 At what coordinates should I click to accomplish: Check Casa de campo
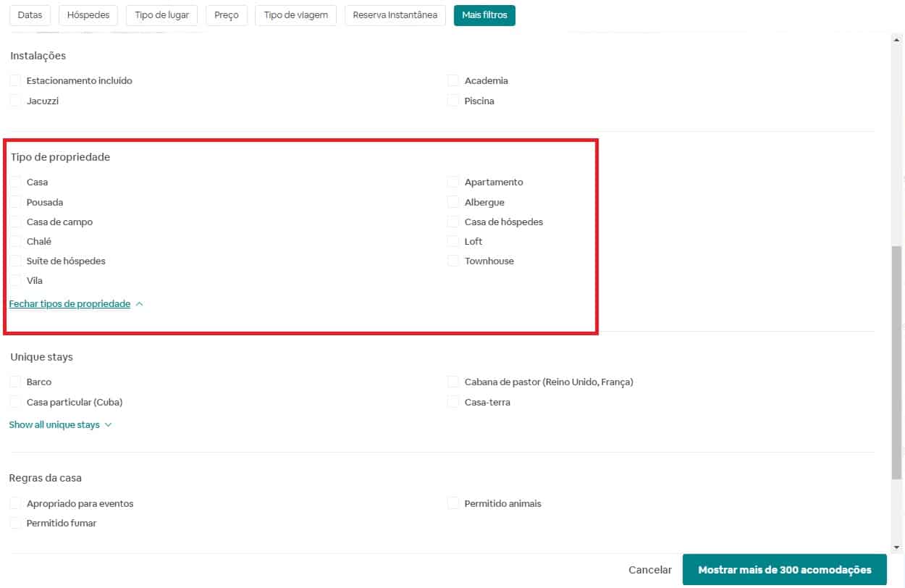(15, 222)
